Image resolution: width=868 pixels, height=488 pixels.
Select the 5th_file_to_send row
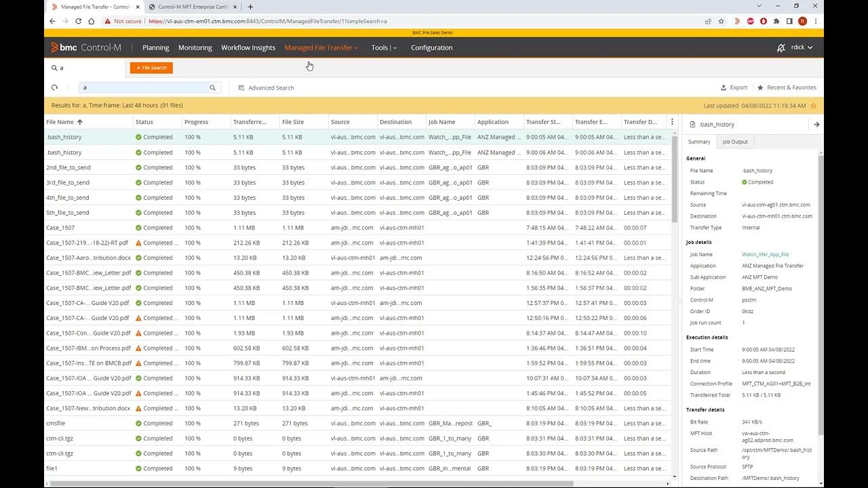click(357, 213)
